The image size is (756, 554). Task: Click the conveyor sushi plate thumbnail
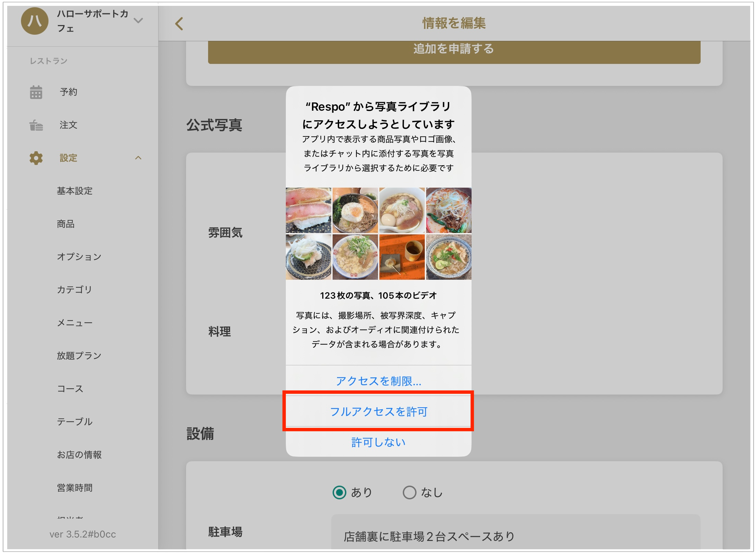(x=309, y=257)
